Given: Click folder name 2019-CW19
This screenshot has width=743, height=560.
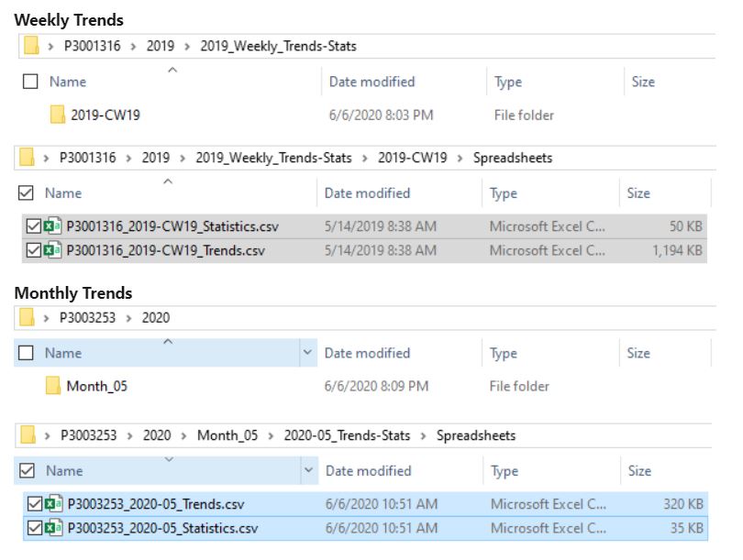Looking at the screenshot, I should pyautogui.click(x=105, y=115).
